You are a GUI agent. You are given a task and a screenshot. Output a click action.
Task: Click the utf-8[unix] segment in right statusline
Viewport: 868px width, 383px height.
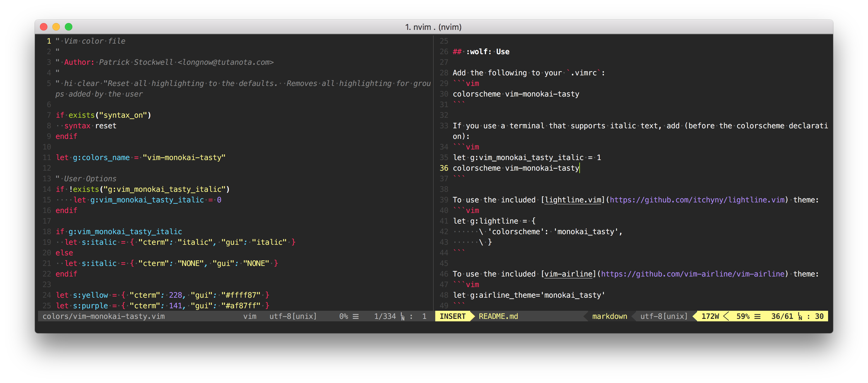pyautogui.click(x=663, y=316)
